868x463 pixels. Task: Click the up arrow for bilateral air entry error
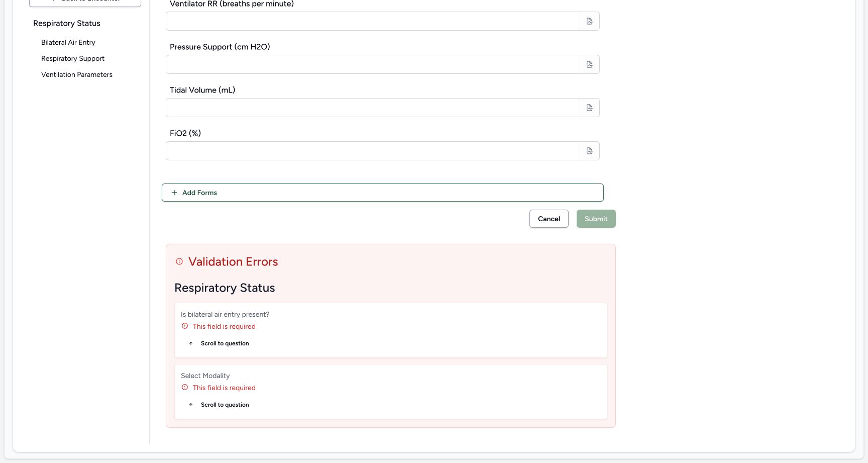[x=191, y=343]
